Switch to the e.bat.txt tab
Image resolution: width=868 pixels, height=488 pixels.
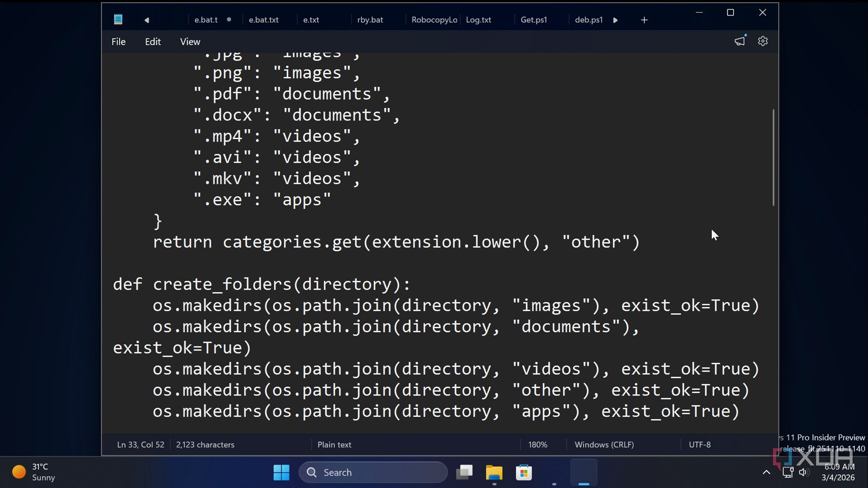point(264,20)
